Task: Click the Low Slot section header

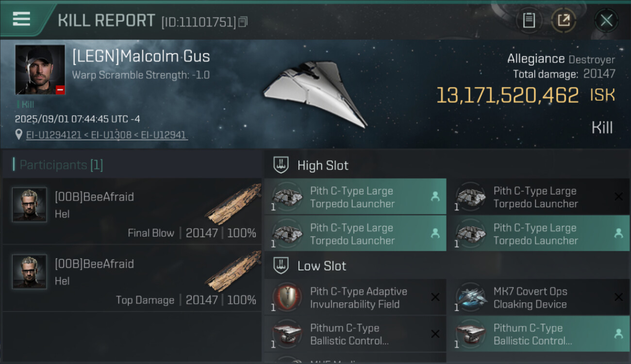Action: click(322, 266)
